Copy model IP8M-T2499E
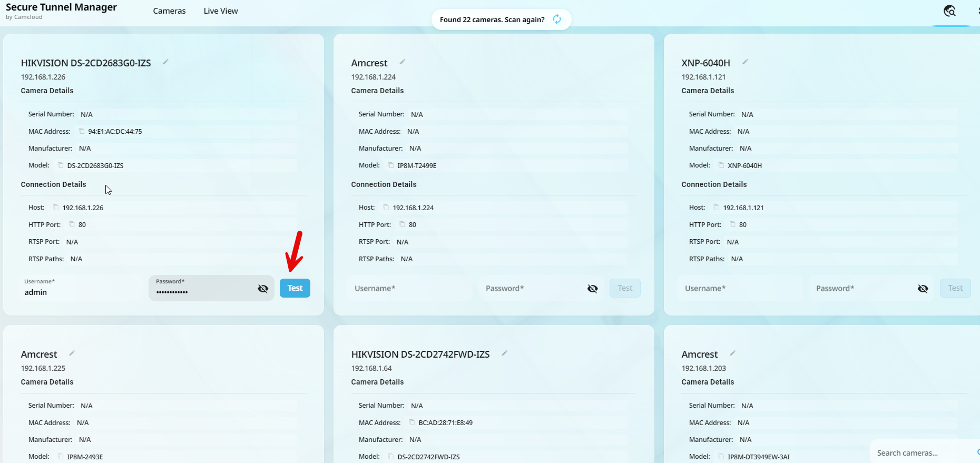Viewport: 980px width, 463px height. tap(391, 165)
